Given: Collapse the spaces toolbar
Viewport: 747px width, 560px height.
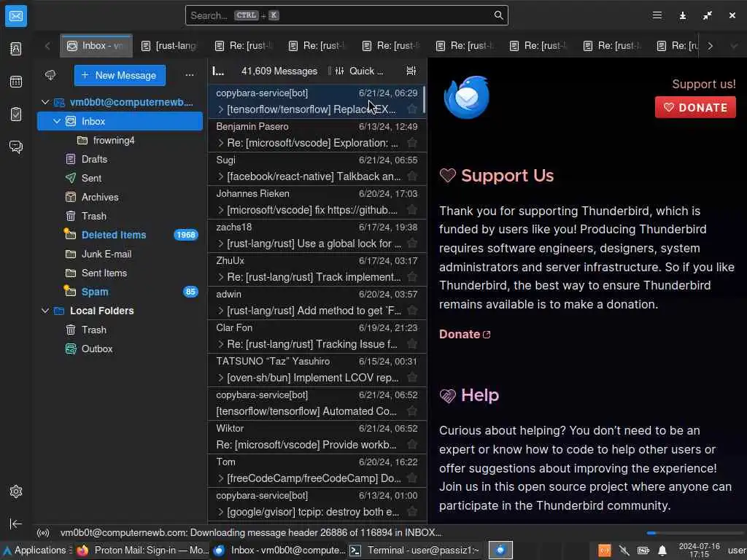Looking at the screenshot, I should tap(16, 524).
